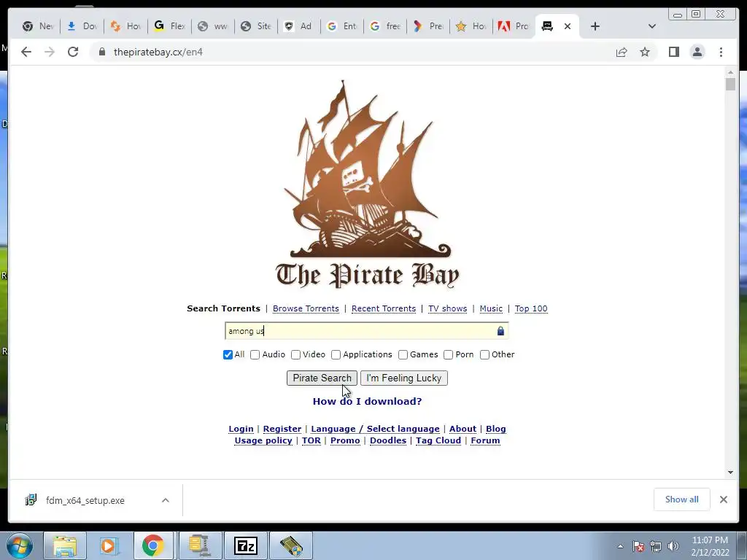Click the Pirate Bay ship logo
Screen dimensions: 747x560
367,183
